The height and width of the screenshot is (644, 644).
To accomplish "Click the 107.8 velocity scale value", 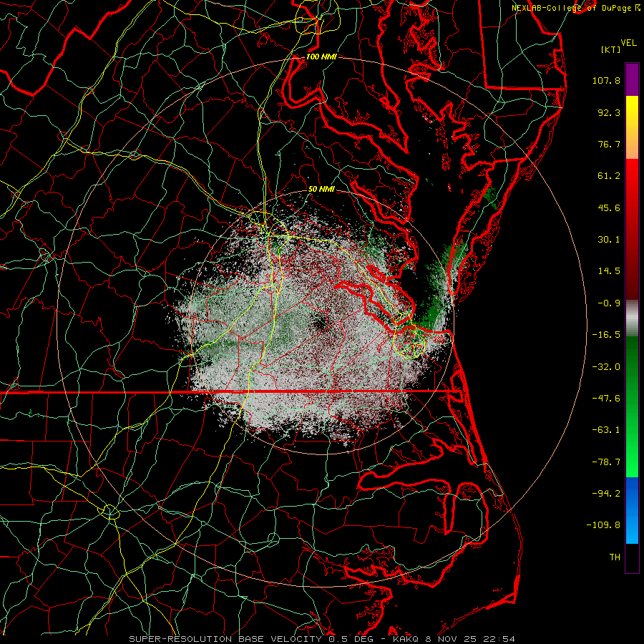I will [606, 80].
